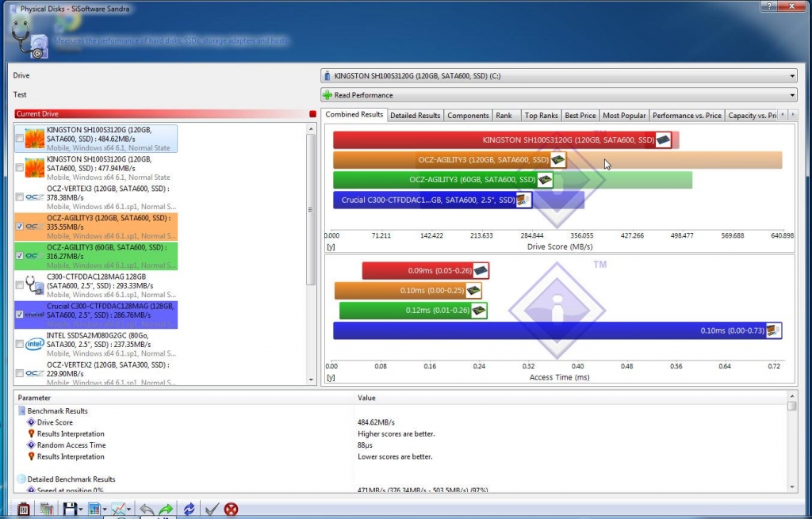Viewport: 812px width, 519px height.
Task: Uncheck the OCZ-AGILITY3 120GB checkbox
Action: point(21,227)
